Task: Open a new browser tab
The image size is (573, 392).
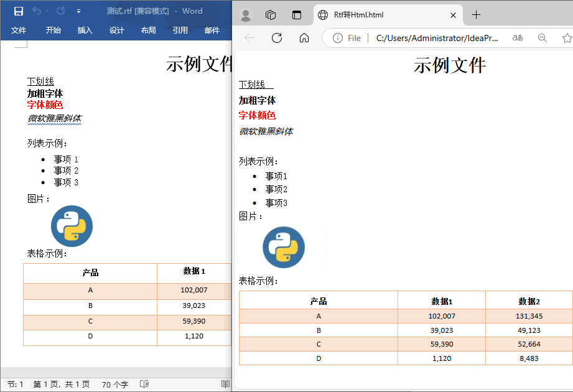Action: pos(476,15)
